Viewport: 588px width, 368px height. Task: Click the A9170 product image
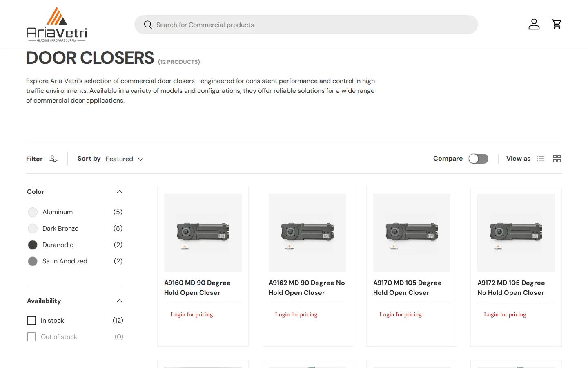[x=412, y=233]
